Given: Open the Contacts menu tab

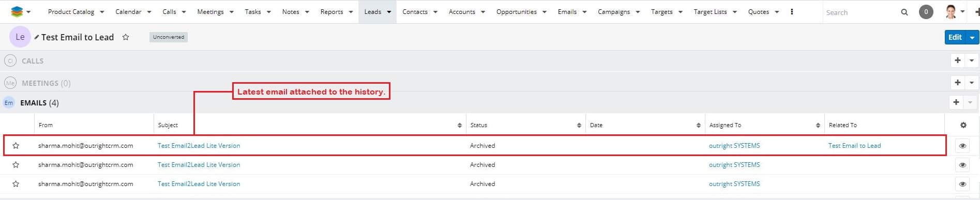Looking at the screenshot, I should 415,12.
